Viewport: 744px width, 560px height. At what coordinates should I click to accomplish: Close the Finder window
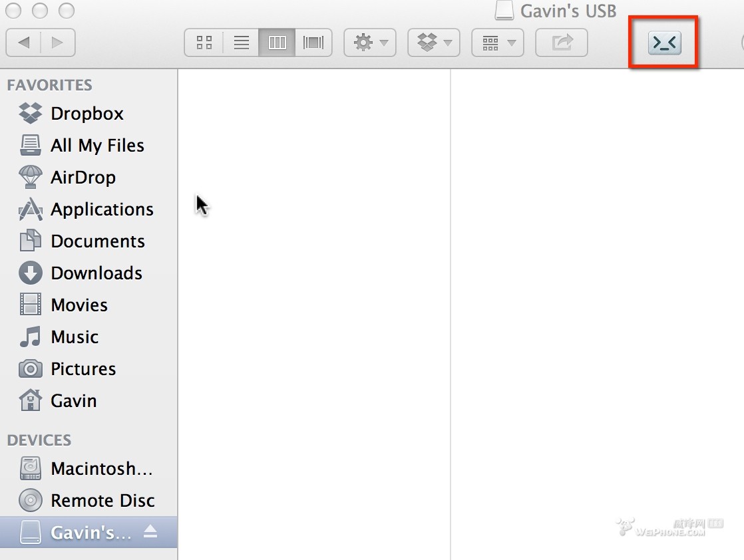tap(13, 11)
